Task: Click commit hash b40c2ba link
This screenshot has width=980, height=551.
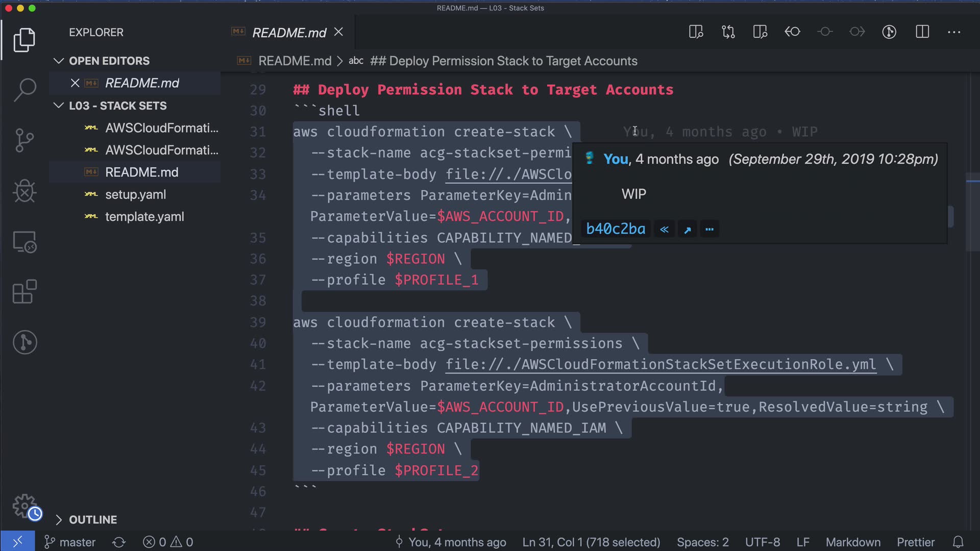Action: click(x=616, y=229)
